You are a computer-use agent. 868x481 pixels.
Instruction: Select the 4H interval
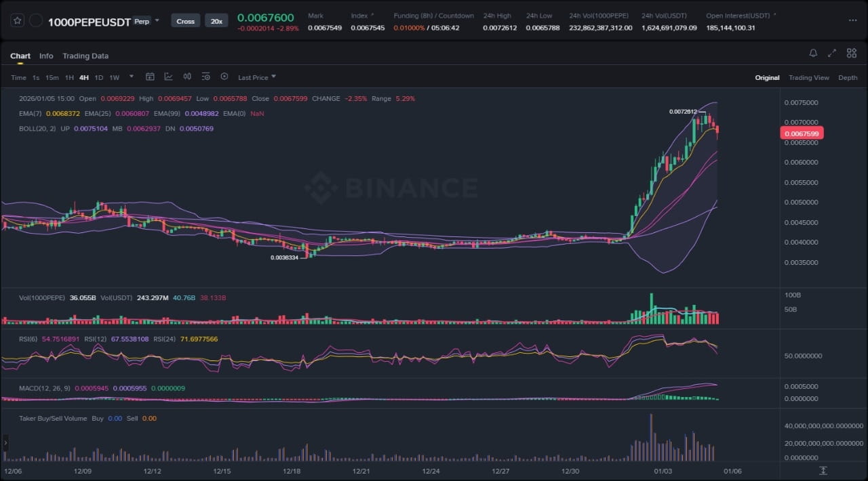(x=84, y=77)
